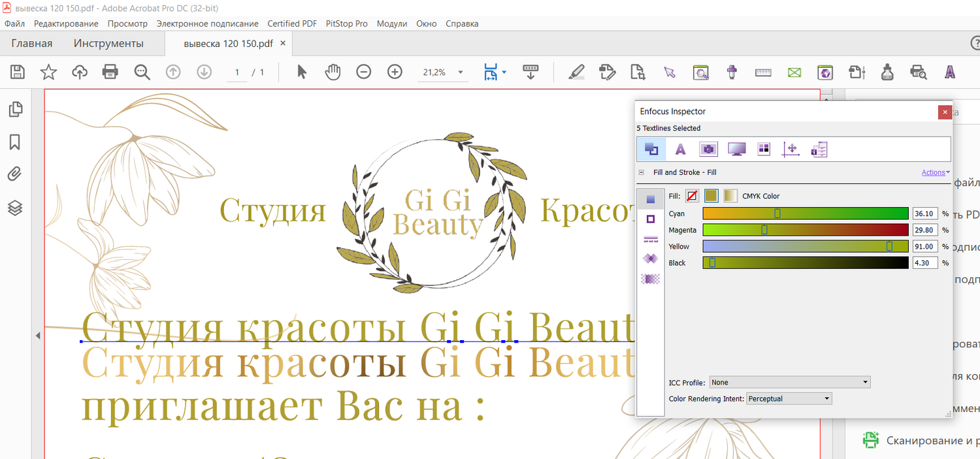The width and height of the screenshot is (980, 459).
Task: Open the ICC Profile dropdown
Action: point(790,383)
